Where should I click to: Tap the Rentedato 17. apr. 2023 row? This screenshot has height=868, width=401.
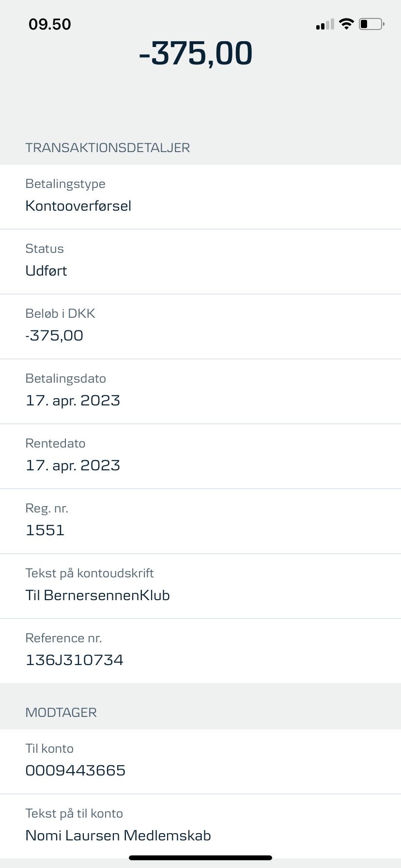(x=200, y=456)
